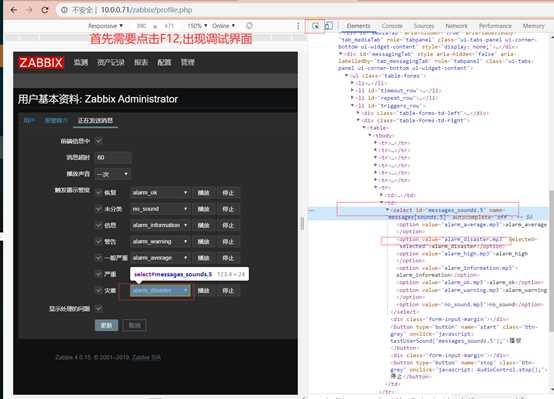Click the site info icon beside 不安全
This screenshot has width=554, height=399.
(x=64, y=10)
